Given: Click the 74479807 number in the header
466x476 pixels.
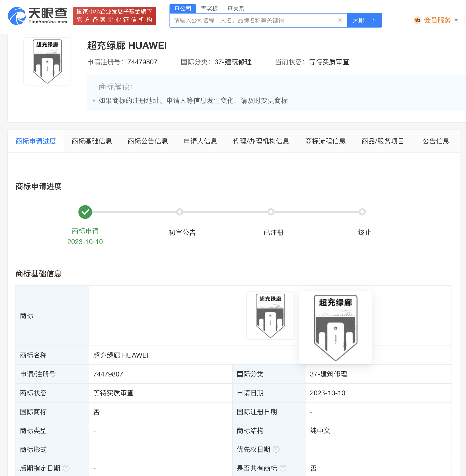Looking at the screenshot, I should (142, 62).
